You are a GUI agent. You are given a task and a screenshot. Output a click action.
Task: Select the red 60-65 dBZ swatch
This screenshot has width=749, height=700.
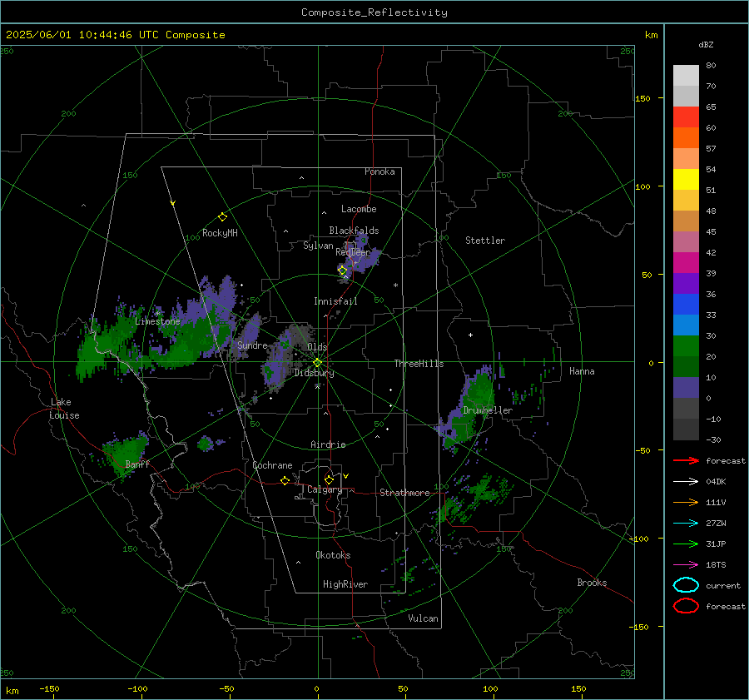click(686, 117)
